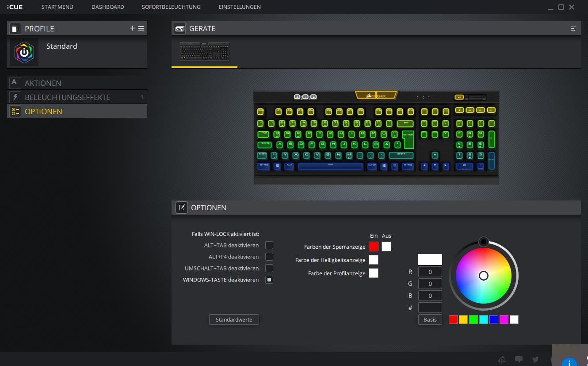Open the chat forum speech bubble icon
Screen dimensions: 588x366
point(519,359)
